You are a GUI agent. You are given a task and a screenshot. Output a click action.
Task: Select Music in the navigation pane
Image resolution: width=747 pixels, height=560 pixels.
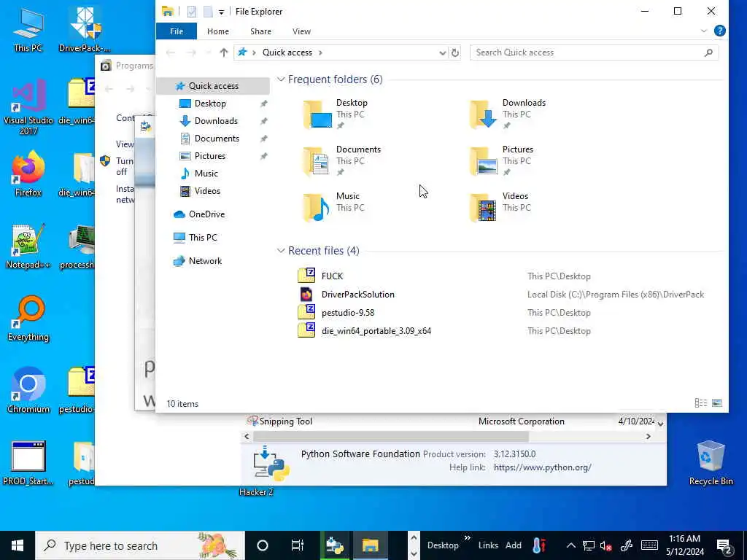point(206,174)
